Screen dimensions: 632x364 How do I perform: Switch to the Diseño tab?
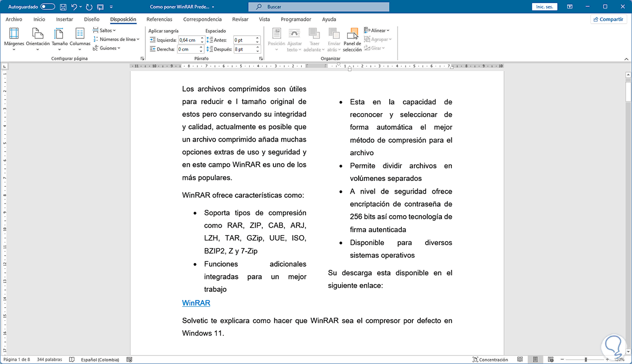pyautogui.click(x=92, y=19)
